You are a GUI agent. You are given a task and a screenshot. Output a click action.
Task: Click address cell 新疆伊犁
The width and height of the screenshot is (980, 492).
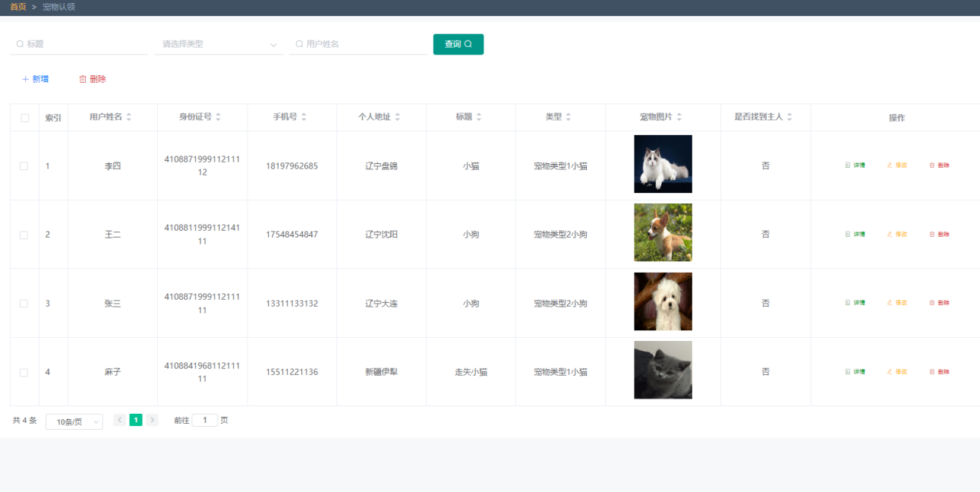coord(381,372)
